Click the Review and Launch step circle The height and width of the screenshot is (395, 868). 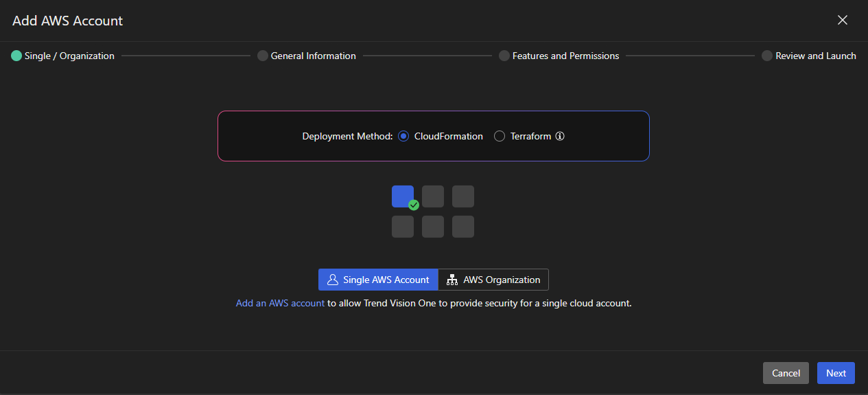tap(767, 56)
